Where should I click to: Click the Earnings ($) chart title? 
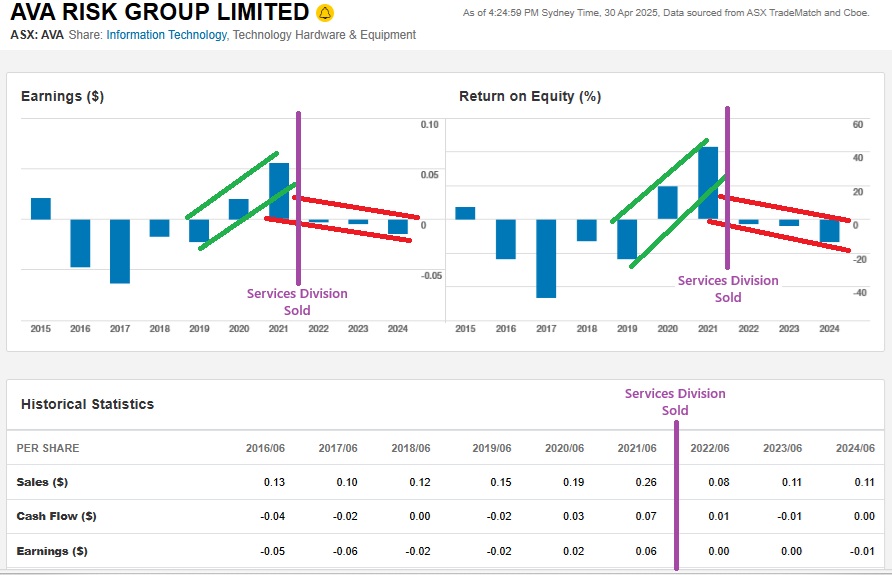pyautogui.click(x=62, y=97)
